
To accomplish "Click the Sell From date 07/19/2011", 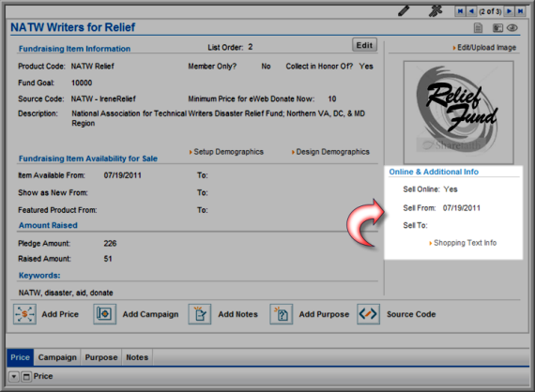I will pos(462,208).
